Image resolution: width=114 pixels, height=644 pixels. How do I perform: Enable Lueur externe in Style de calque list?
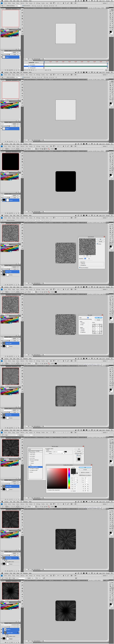(29, 457)
